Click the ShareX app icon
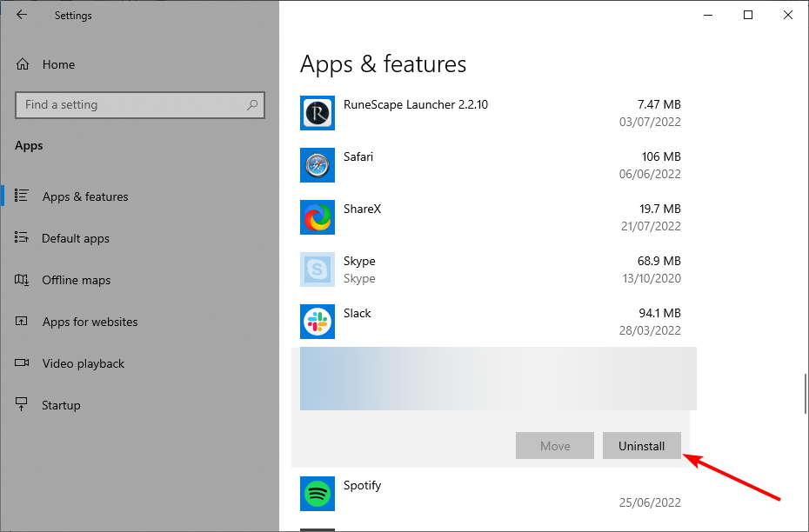 (x=318, y=217)
